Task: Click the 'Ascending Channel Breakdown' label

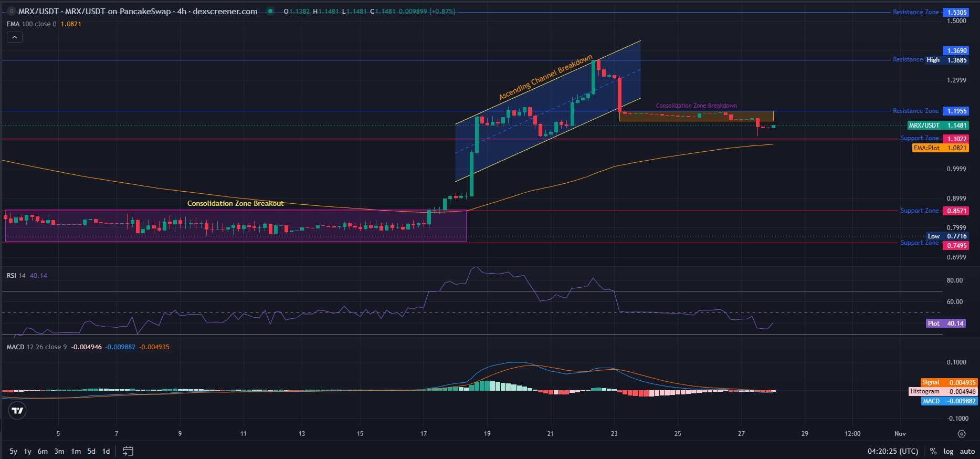Action: (545, 77)
